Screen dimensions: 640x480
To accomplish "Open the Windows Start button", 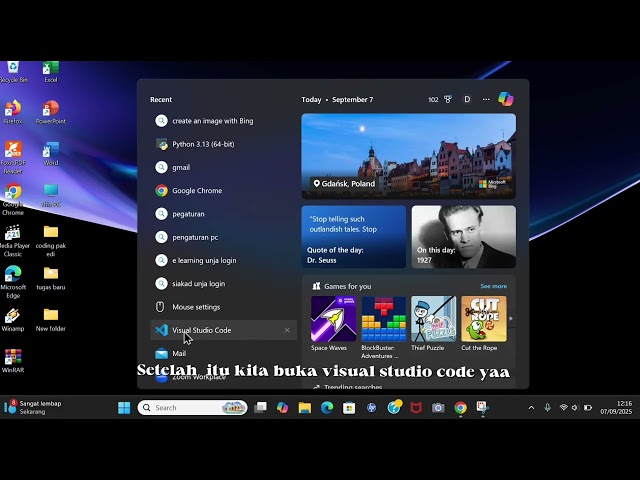I will pos(124,407).
